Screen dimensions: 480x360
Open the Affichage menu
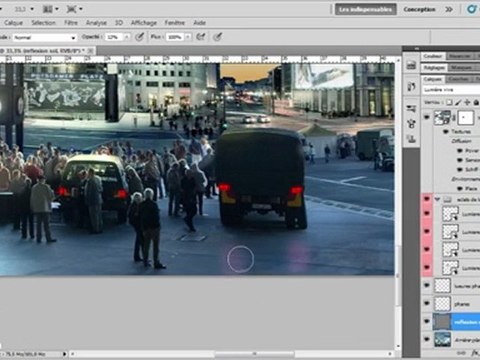click(144, 23)
